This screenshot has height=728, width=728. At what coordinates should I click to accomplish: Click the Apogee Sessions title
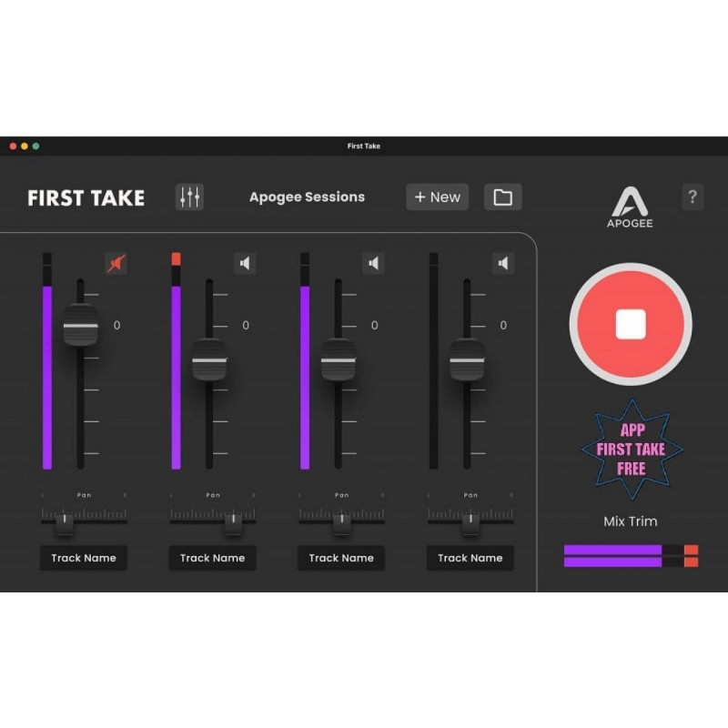[307, 197]
